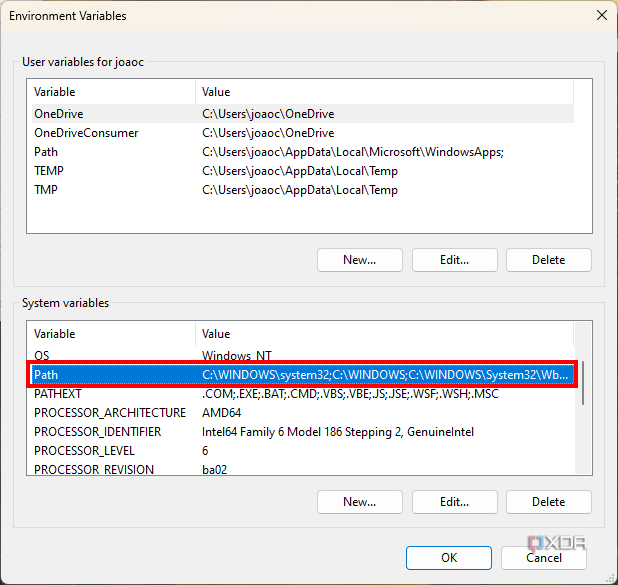Confirm with the OK button
The height and width of the screenshot is (585, 618).
[449, 557]
